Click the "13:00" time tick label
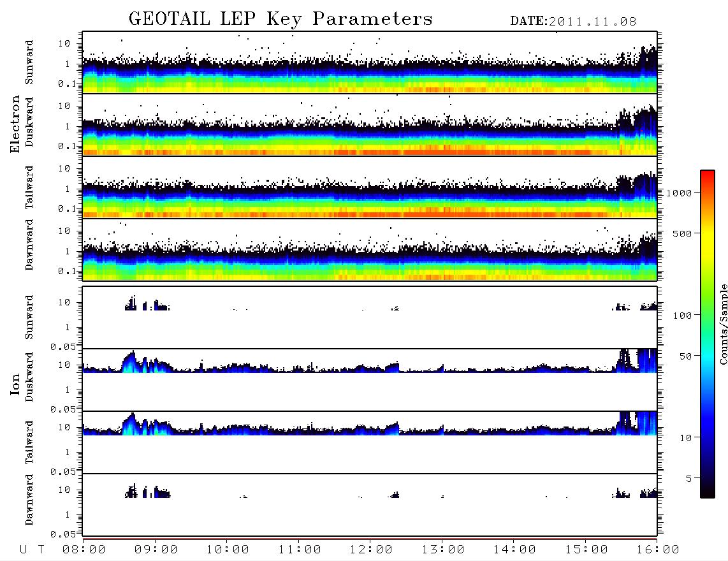Viewport: 728px width, 561px height. coord(443,550)
